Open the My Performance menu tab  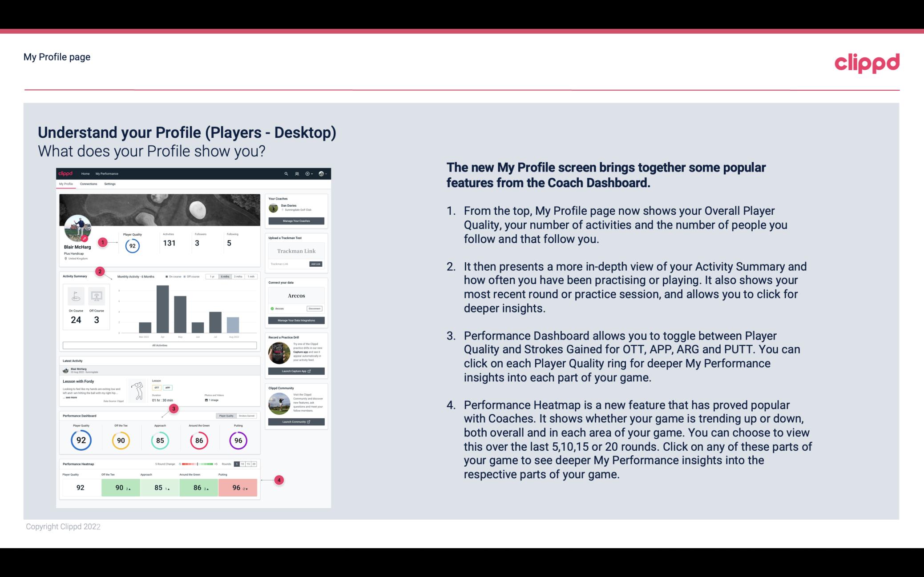[106, 173]
